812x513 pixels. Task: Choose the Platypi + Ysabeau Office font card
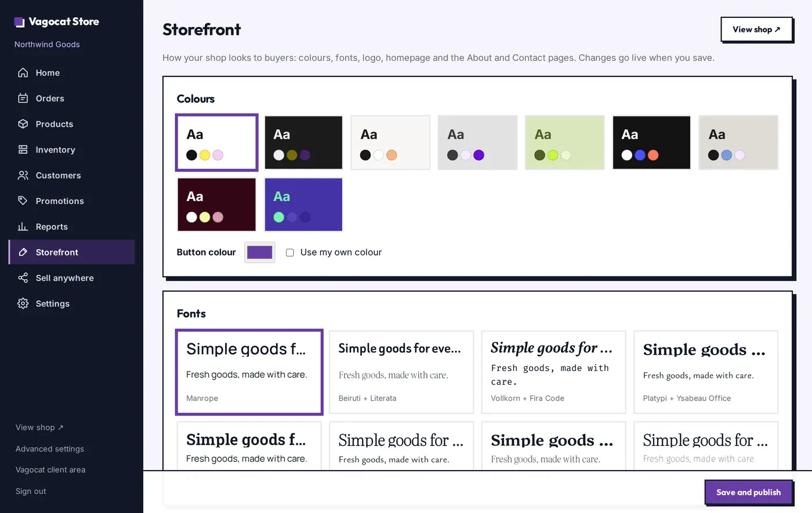[x=706, y=372]
